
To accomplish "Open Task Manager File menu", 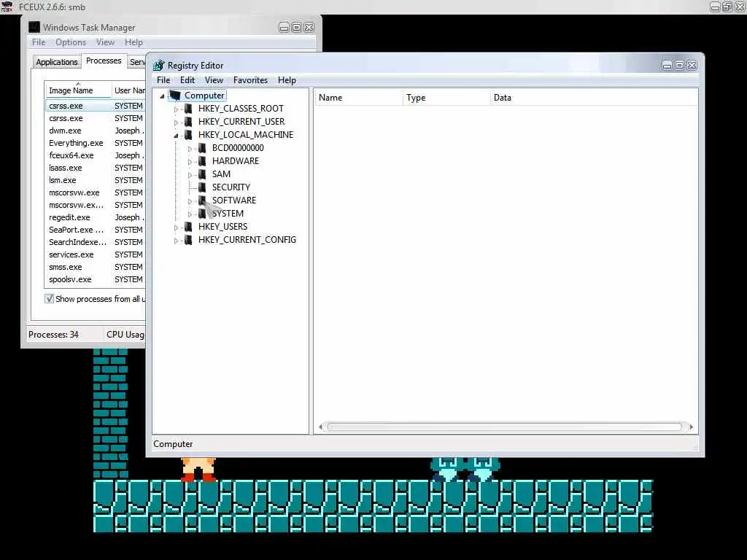I will (x=39, y=42).
